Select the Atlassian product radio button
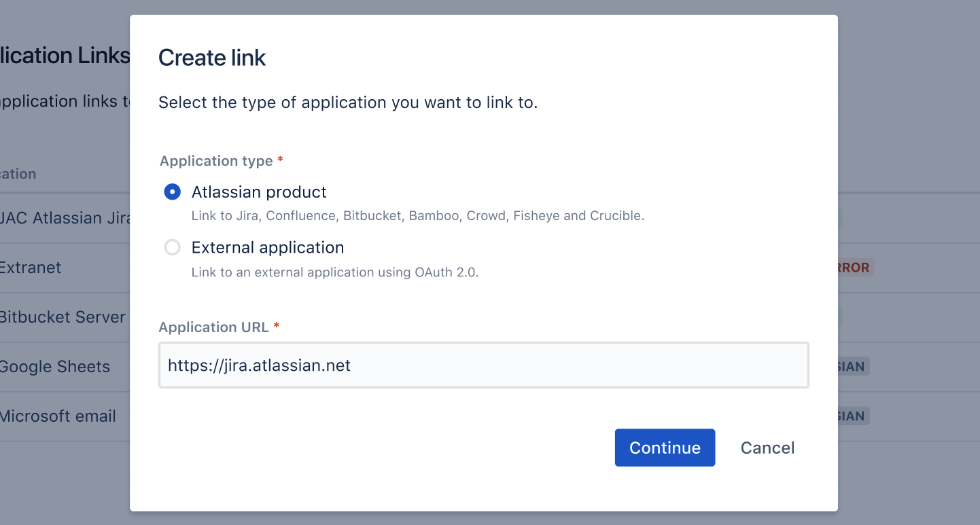The image size is (980, 525). 173,192
